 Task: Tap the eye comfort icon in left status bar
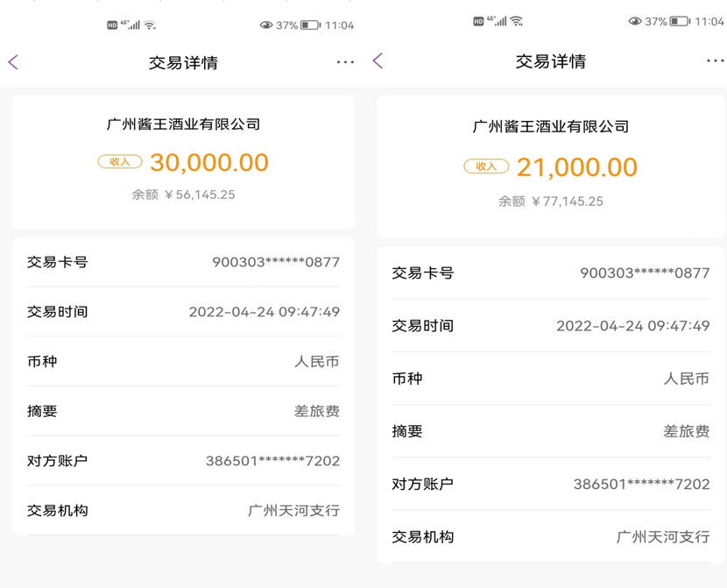266,25
